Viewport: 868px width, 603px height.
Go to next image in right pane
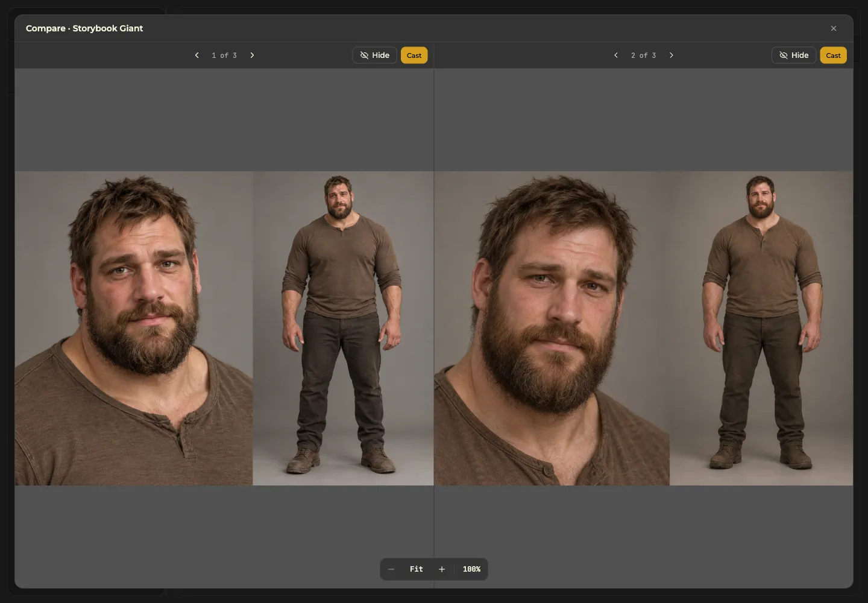pos(671,55)
